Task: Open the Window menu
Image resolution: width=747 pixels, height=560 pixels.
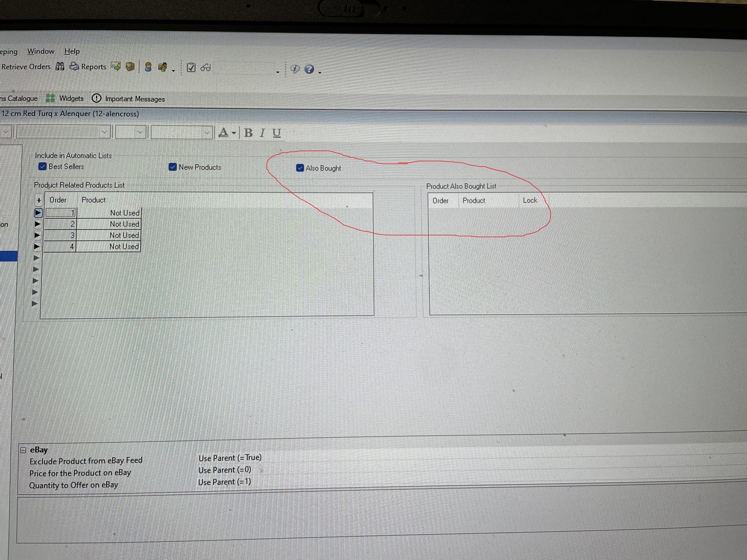Action: point(41,51)
